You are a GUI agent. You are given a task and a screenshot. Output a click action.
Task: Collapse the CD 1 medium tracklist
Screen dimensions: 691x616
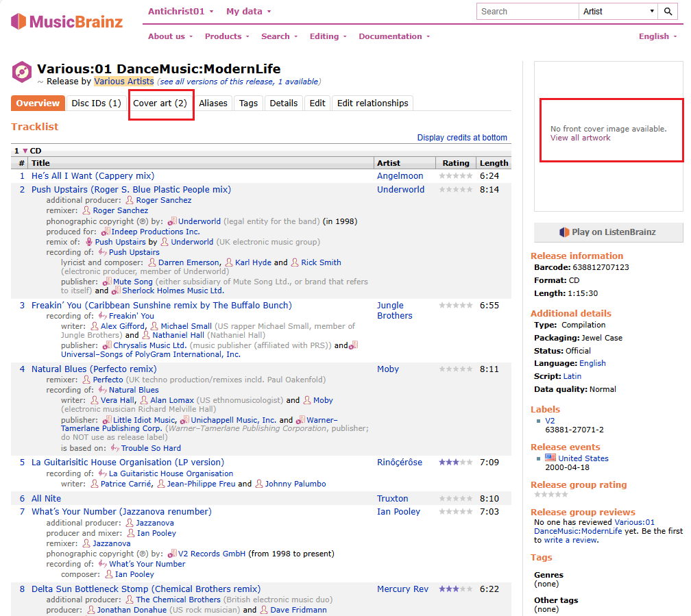pos(25,151)
